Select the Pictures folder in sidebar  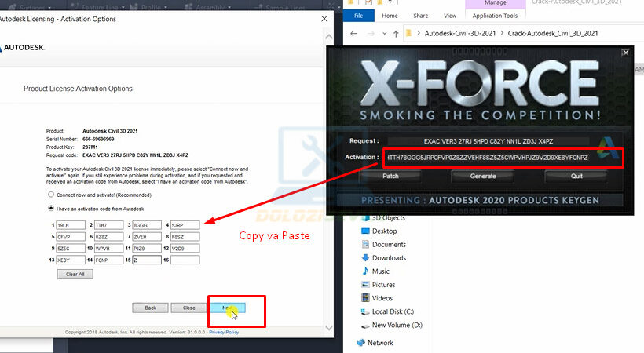point(383,284)
